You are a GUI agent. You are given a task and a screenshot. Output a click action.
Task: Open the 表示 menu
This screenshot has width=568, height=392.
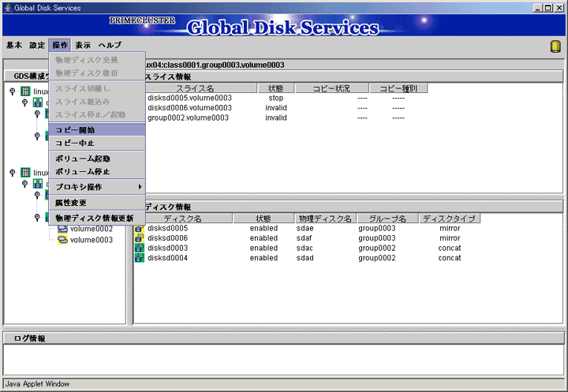coord(83,45)
